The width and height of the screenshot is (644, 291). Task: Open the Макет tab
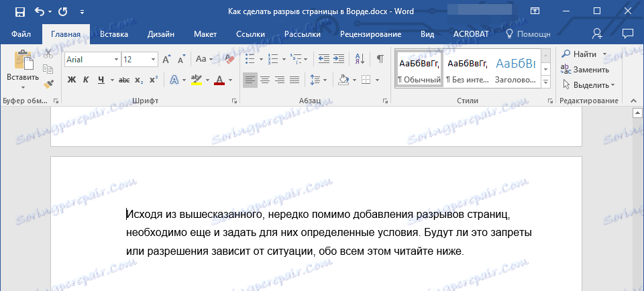(205, 34)
